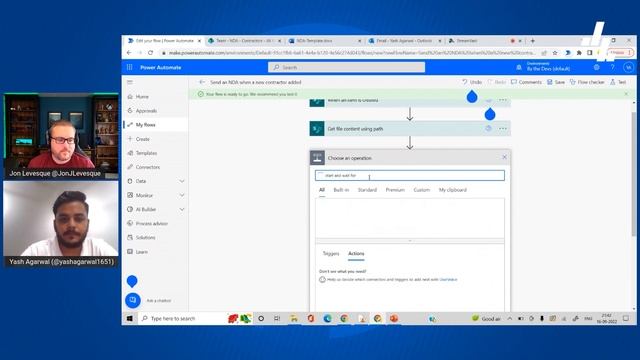Switch to the Email Outlook browser tab
The image size is (640, 360).
pos(404,41)
